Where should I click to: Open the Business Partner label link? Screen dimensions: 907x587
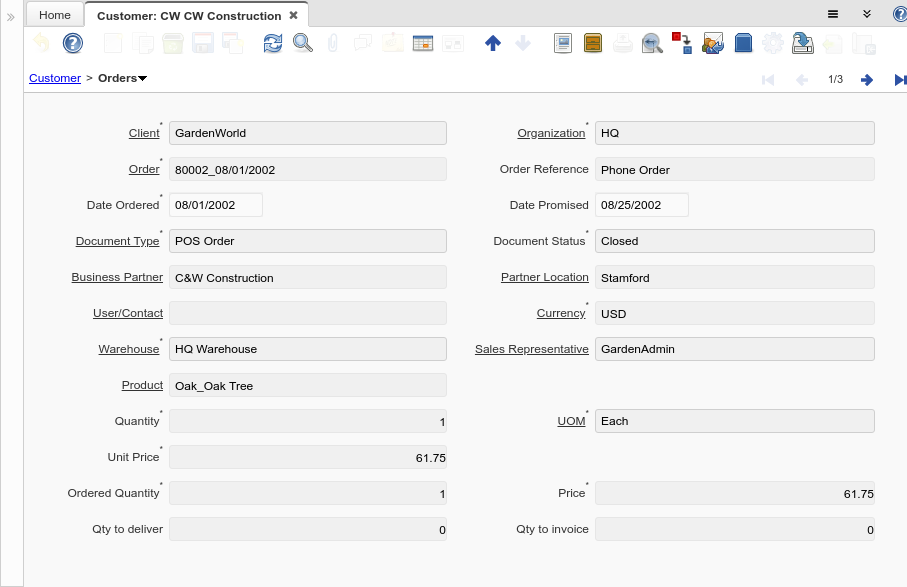pyautogui.click(x=117, y=277)
